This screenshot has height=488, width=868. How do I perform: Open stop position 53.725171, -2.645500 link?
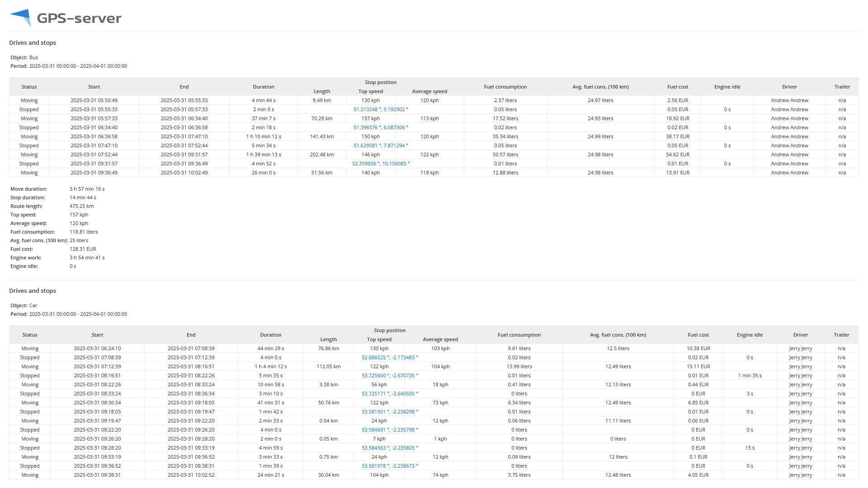coord(389,394)
